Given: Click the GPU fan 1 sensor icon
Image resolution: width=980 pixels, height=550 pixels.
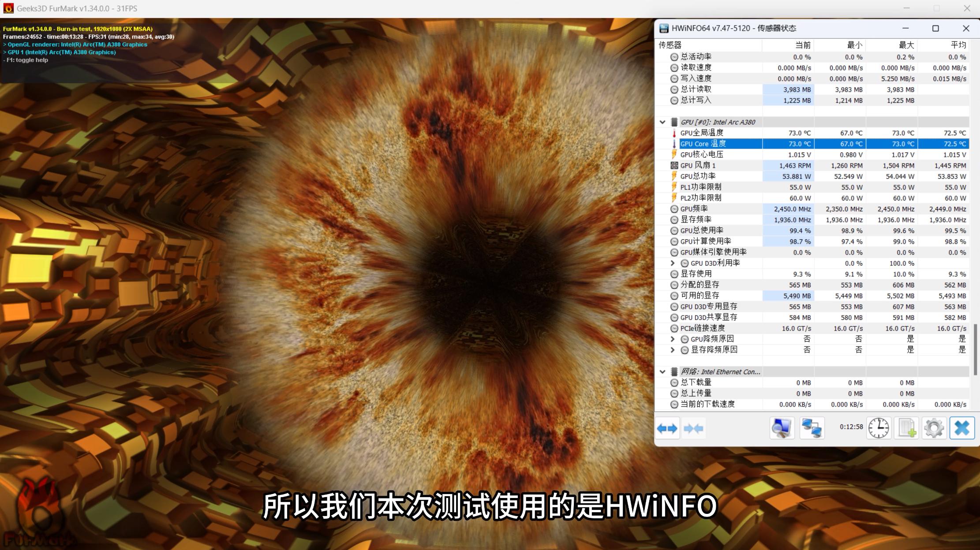Looking at the screenshot, I should (674, 165).
